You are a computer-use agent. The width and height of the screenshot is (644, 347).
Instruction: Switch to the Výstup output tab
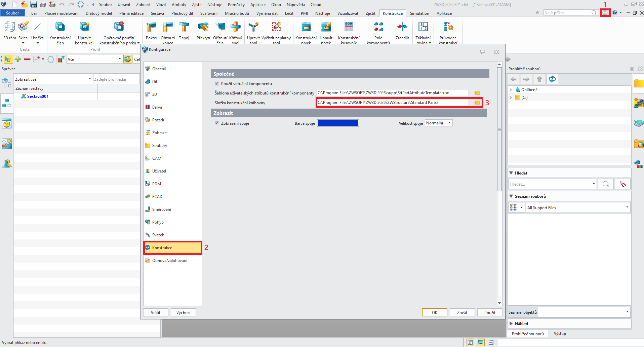[560, 334]
